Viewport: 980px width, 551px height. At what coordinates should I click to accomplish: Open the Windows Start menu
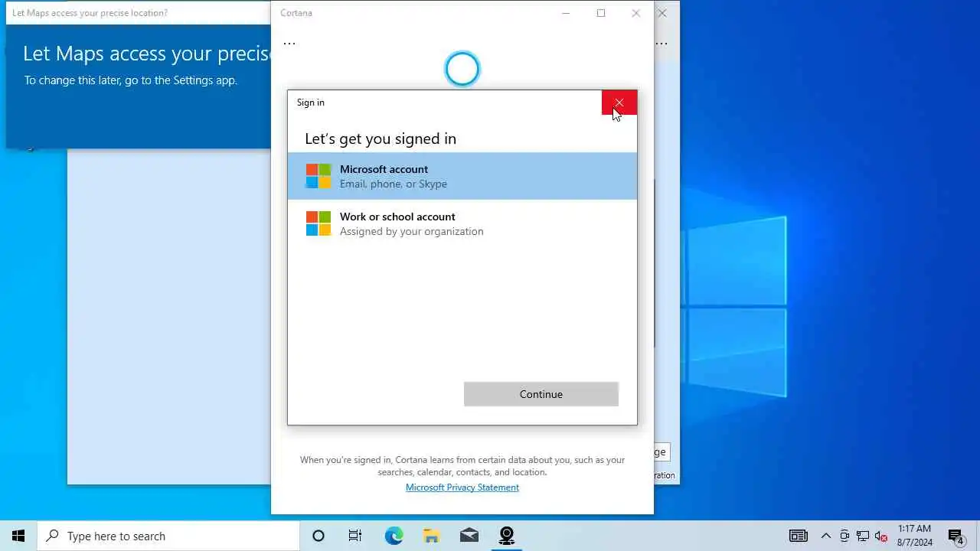18,536
